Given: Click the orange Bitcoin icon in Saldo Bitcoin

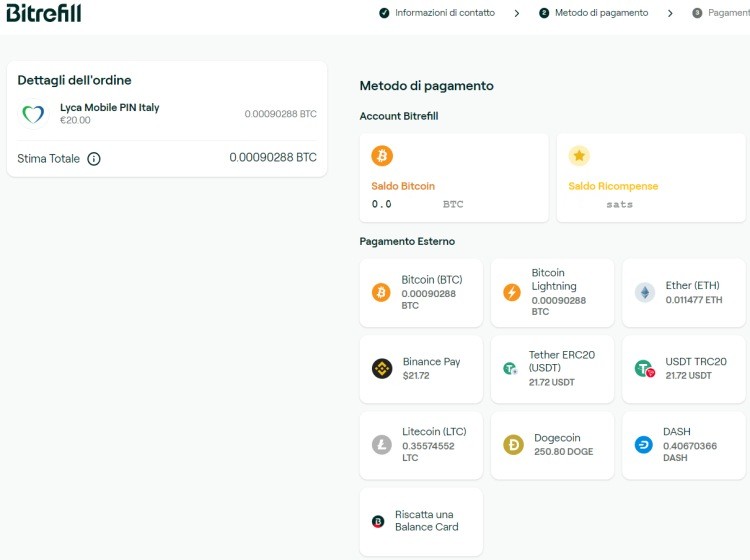Looking at the screenshot, I should 382,156.
